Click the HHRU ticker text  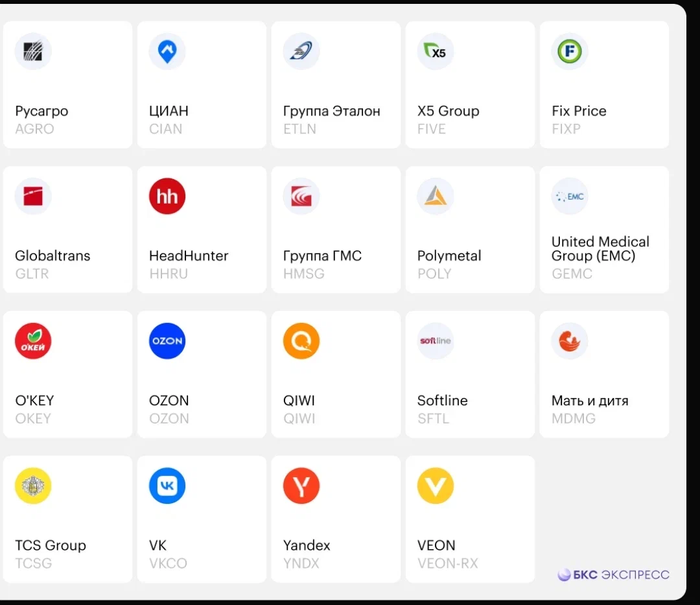point(169,274)
